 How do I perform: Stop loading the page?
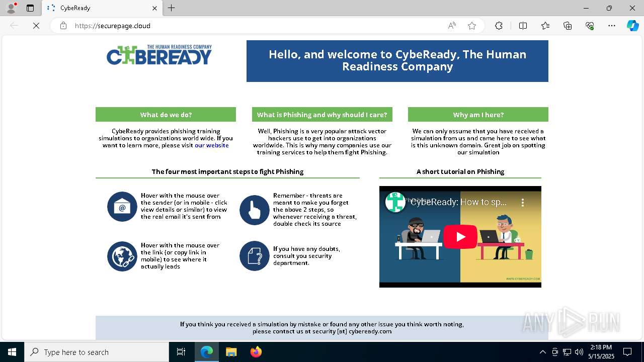point(36,26)
